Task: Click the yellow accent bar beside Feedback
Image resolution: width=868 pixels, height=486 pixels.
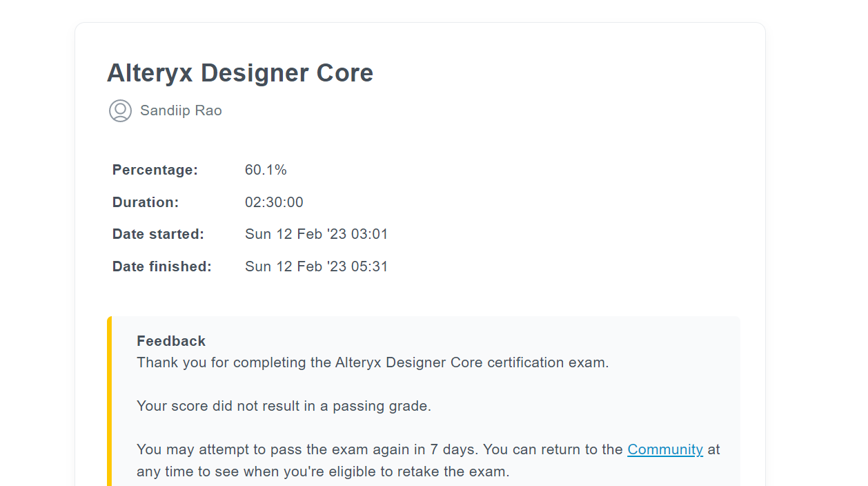Action: point(109,400)
